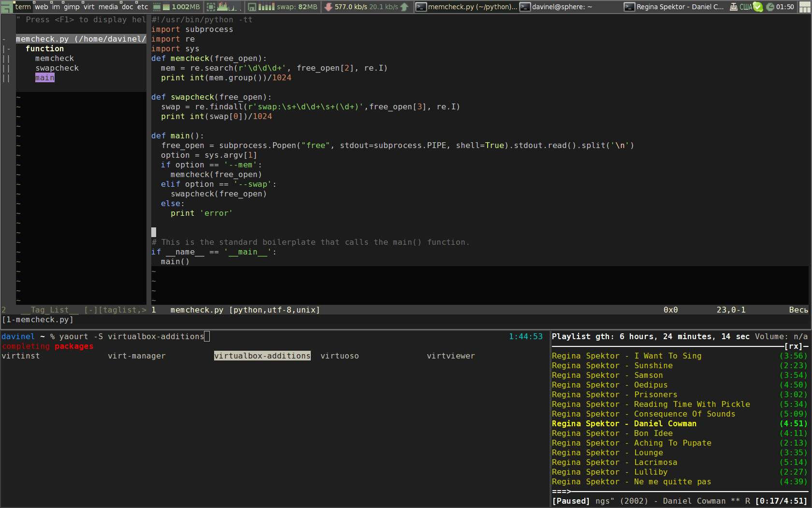
Task: Click the 'import subprocess' line
Action: (192, 30)
